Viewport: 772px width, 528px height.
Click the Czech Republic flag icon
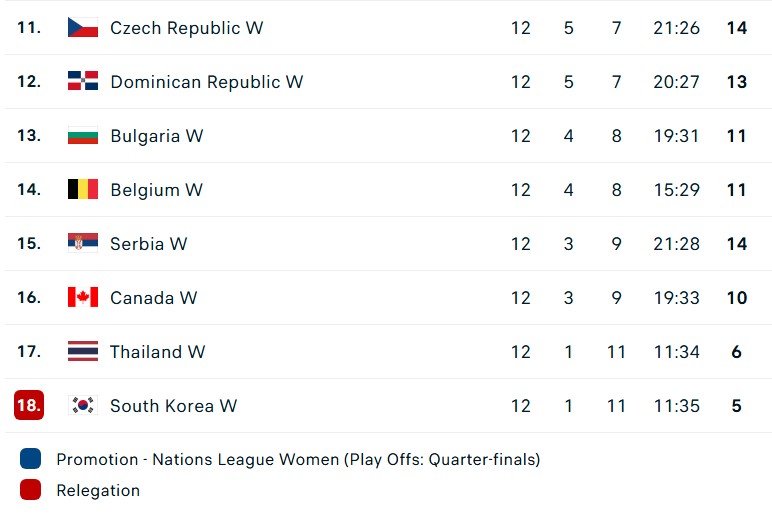83,28
